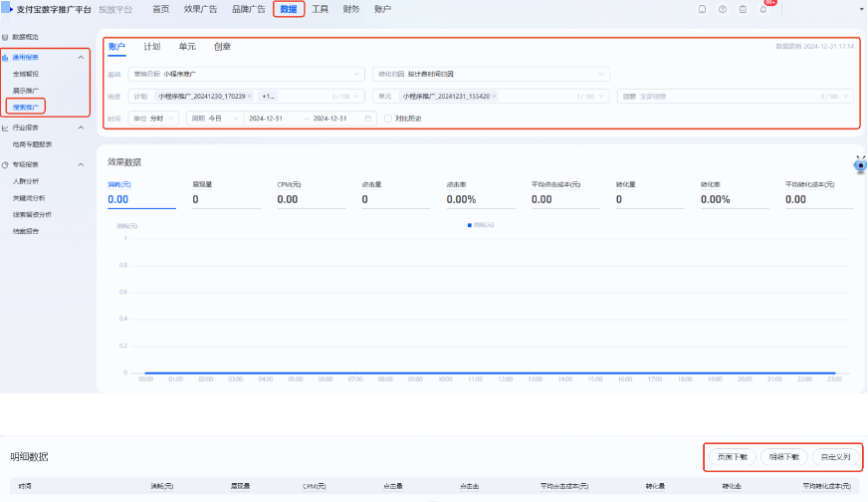Open the bookmark icon in top bar

point(702,9)
